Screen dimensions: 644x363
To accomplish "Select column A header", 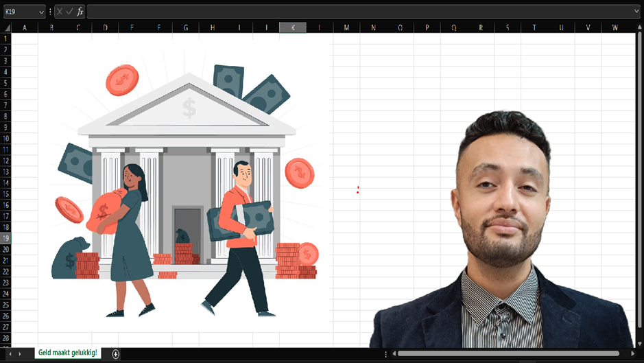I will point(25,27).
